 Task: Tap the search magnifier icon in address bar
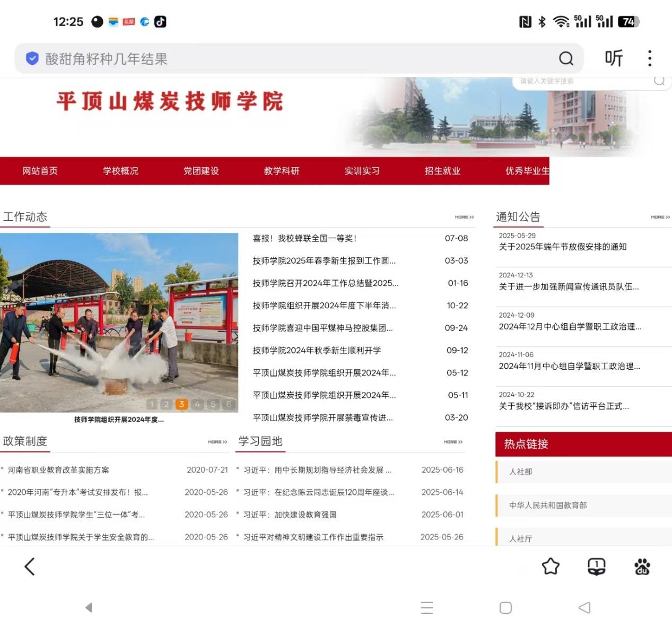[566, 58]
